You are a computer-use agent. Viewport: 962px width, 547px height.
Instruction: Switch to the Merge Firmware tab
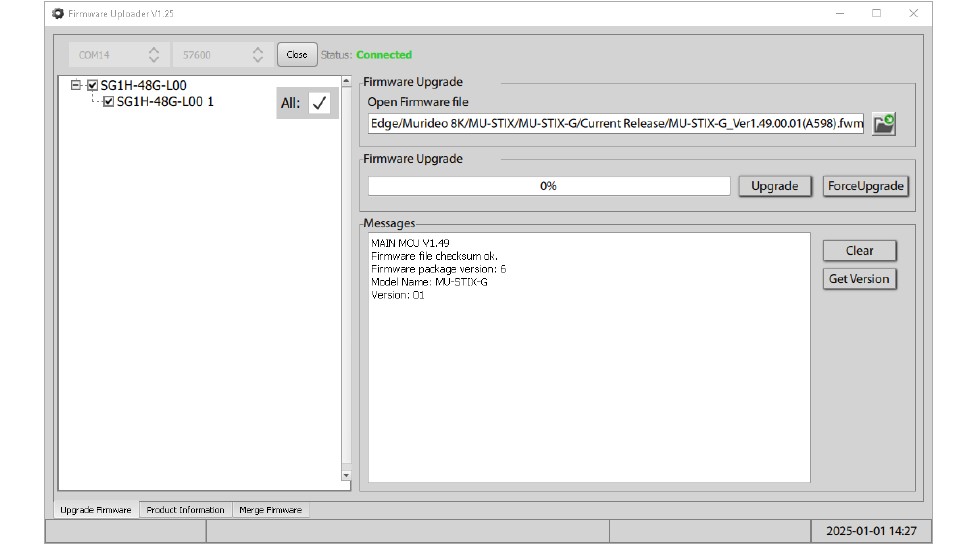pyautogui.click(x=270, y=510)
